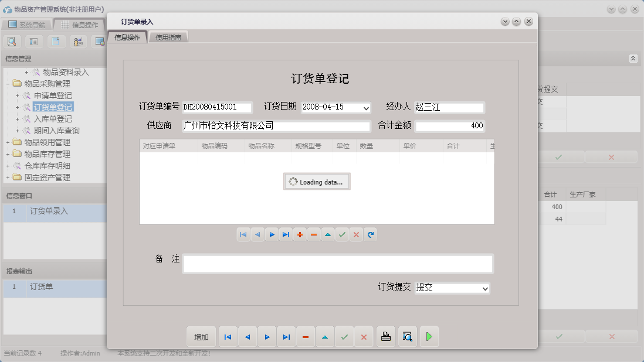Click the delete record minus icon above remarks field

(x=314, y=234)
